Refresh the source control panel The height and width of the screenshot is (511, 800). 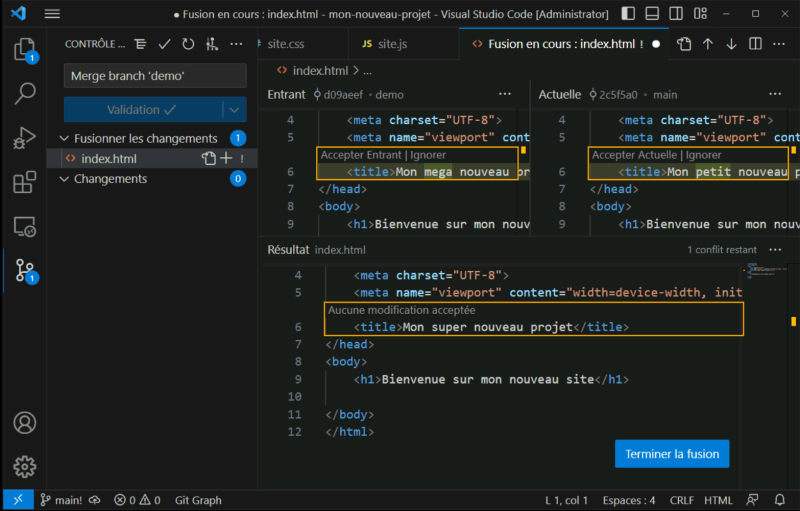pos(188,44)
